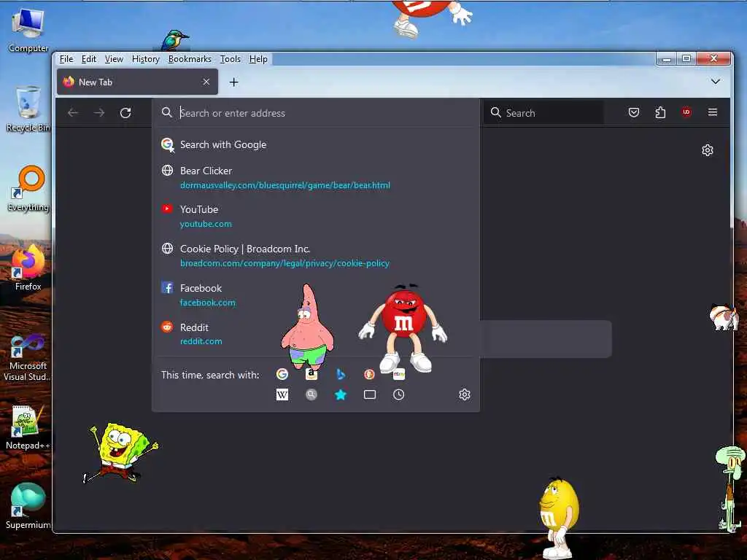Switch to the New Tab tab
Viewport: 747px width, 560px height.
point(137,82)
